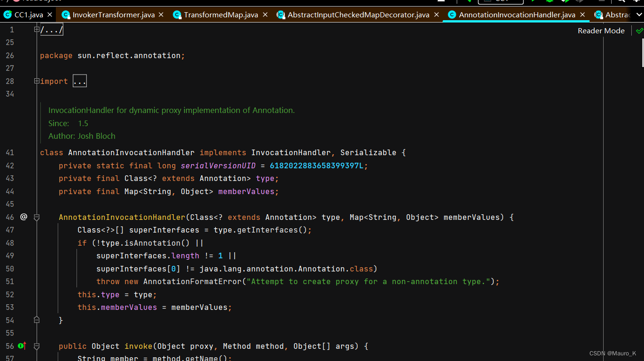This screenshot has height=361, width=644.
Task: Click the class icon on InvokerTransformer.java tab
Action: [66, 15]
